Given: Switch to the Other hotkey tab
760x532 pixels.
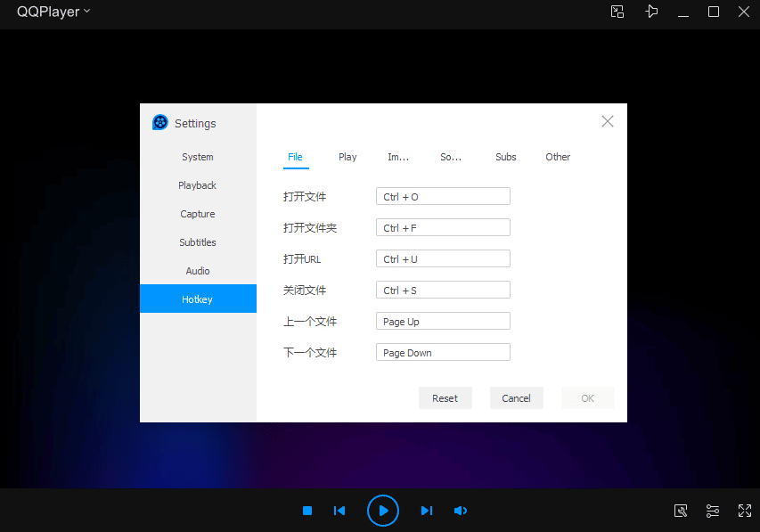Looking at the screenshot, I should (x=558, y=157).
